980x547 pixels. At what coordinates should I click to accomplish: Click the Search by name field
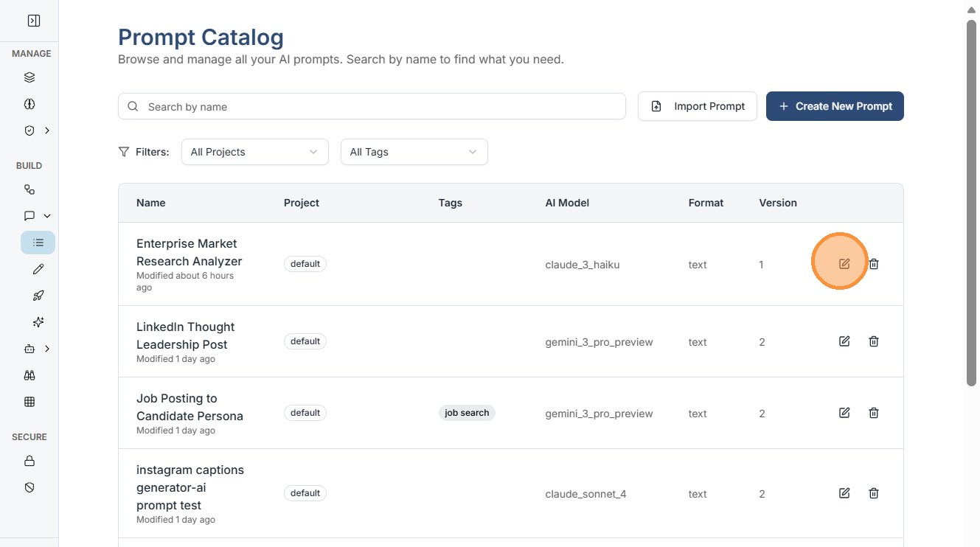[x=372, y=106]
